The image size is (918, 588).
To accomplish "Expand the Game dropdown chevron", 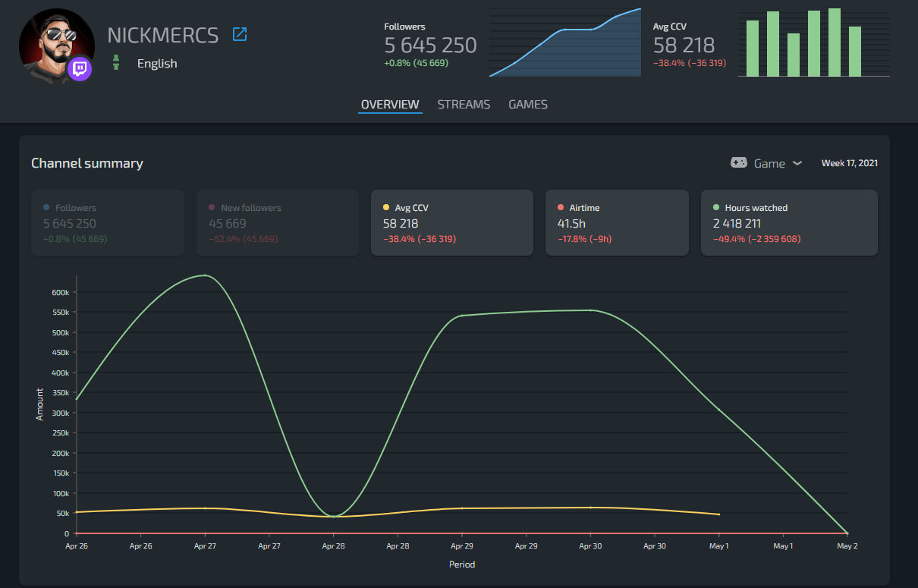I will click(x=797, y=163).
